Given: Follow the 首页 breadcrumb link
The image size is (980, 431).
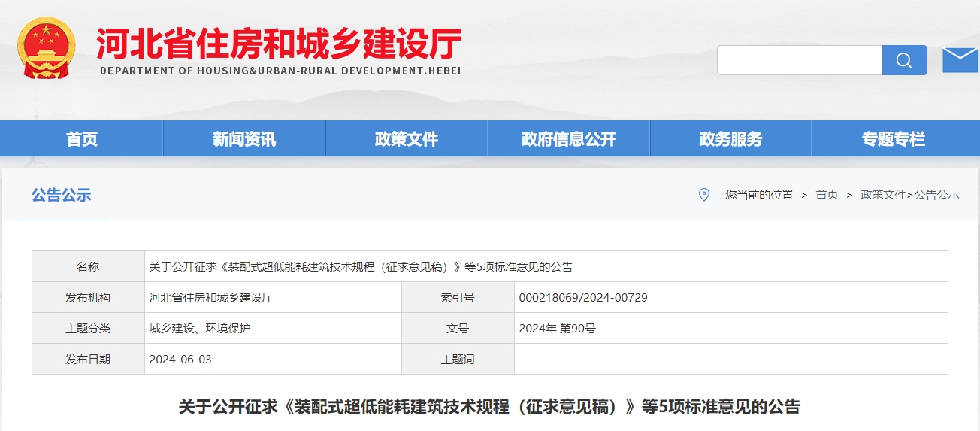Looking at the screenshot, I should point(827,195).
